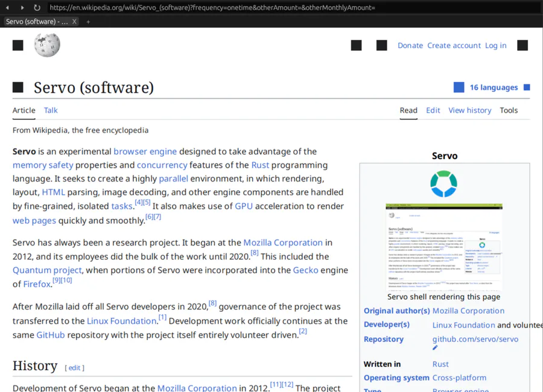Open the Create account link
The width and height of the screenshot is (543, 392).
[454, 45]
